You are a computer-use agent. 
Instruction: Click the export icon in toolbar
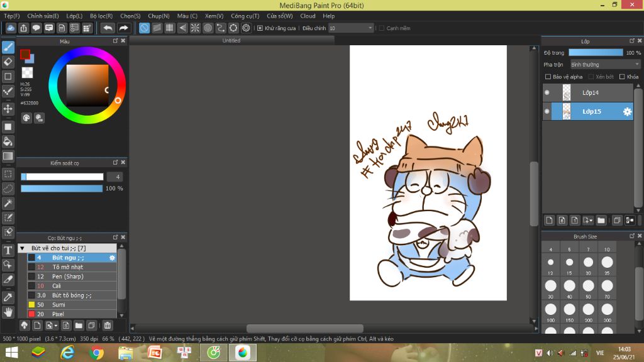tap(23, 28)
